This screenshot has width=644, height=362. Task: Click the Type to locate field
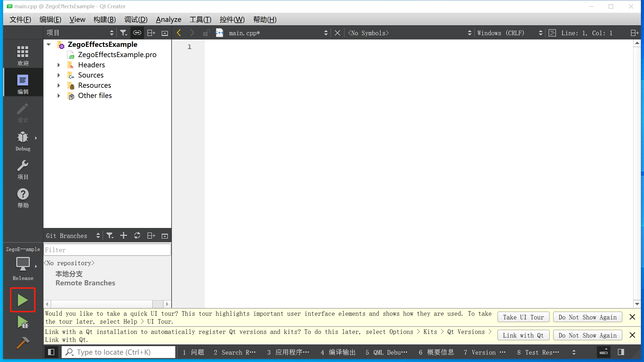click(x=118, y=352)
